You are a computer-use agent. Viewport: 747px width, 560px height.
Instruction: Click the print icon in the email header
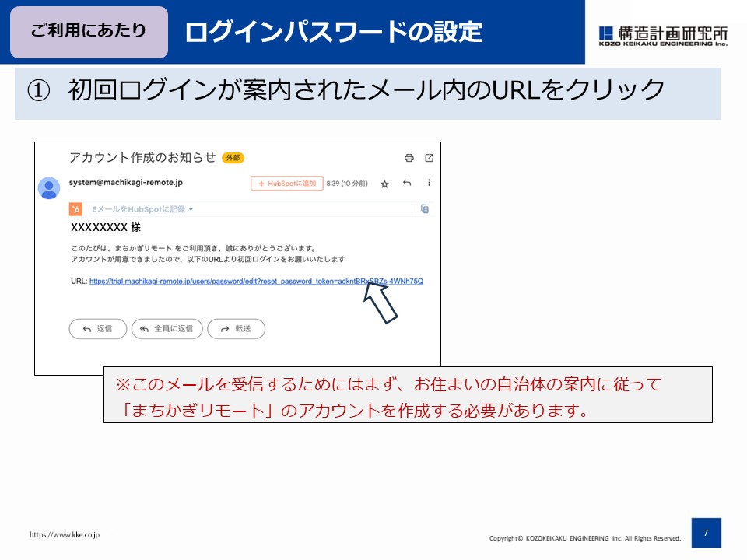pos(409,158)
